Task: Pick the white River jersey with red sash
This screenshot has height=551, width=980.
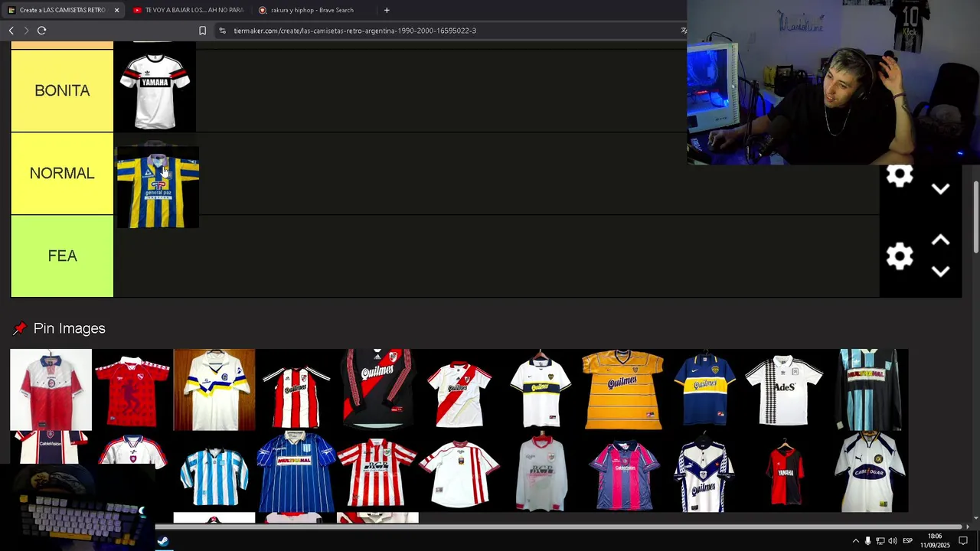Action: click(x=459, y=390)
